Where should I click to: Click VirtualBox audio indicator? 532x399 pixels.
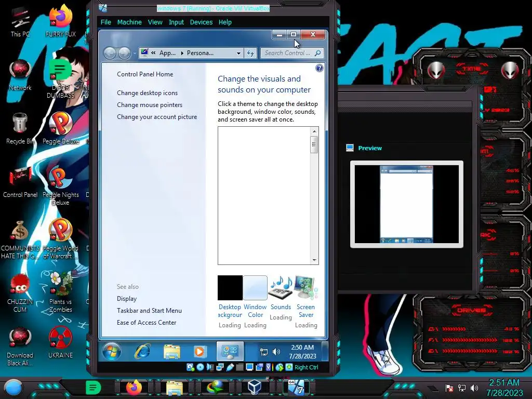(x=210, y=367)
